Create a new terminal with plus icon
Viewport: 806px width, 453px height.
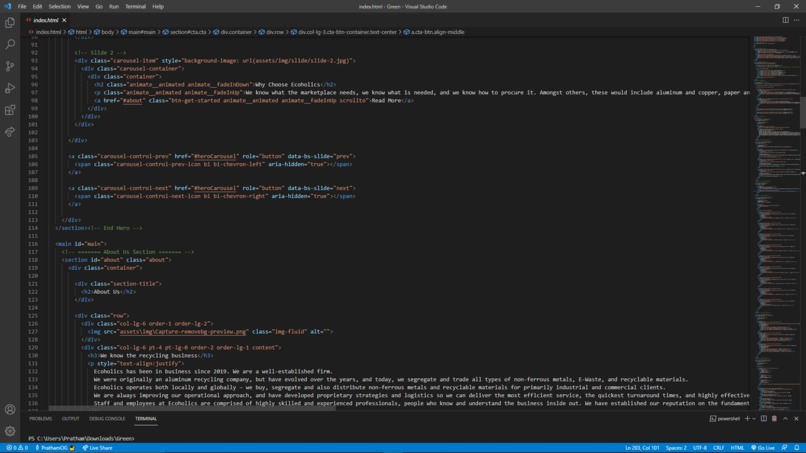pos(747,419)
